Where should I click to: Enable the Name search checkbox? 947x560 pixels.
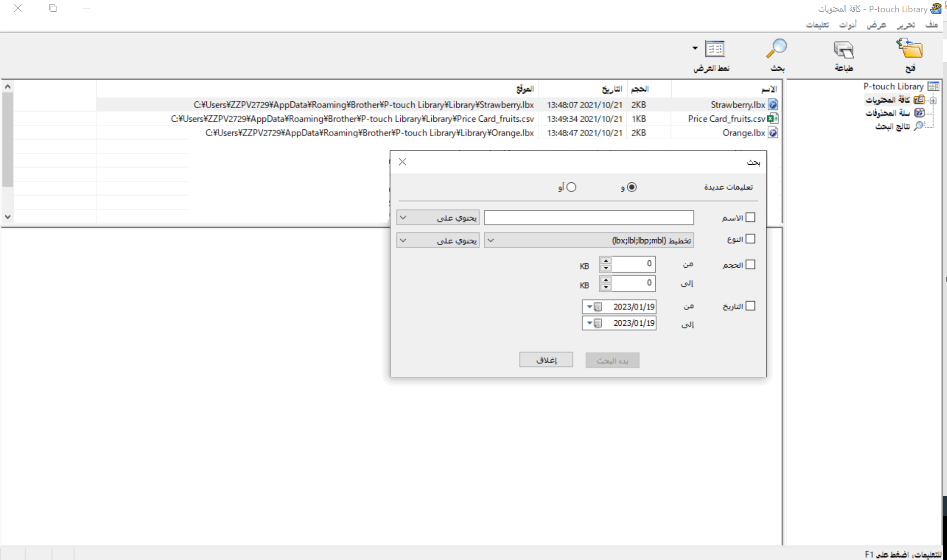750,217
